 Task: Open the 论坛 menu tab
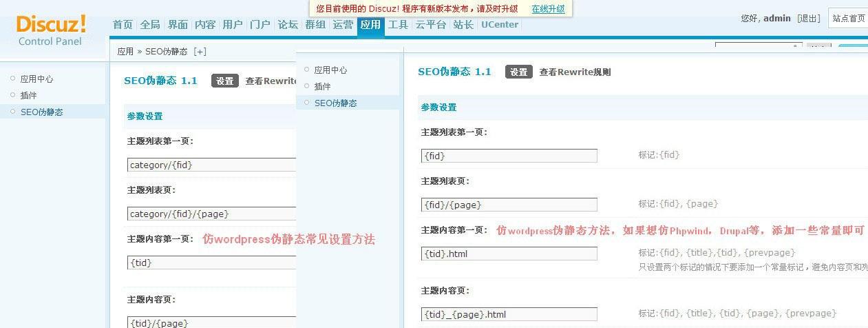coord(288,25)
